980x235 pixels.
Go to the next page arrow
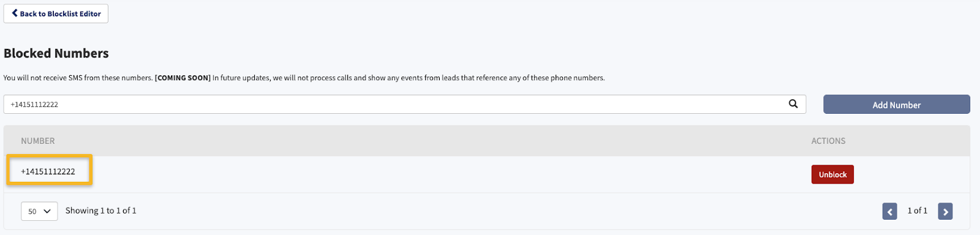(x=945, y=211)
